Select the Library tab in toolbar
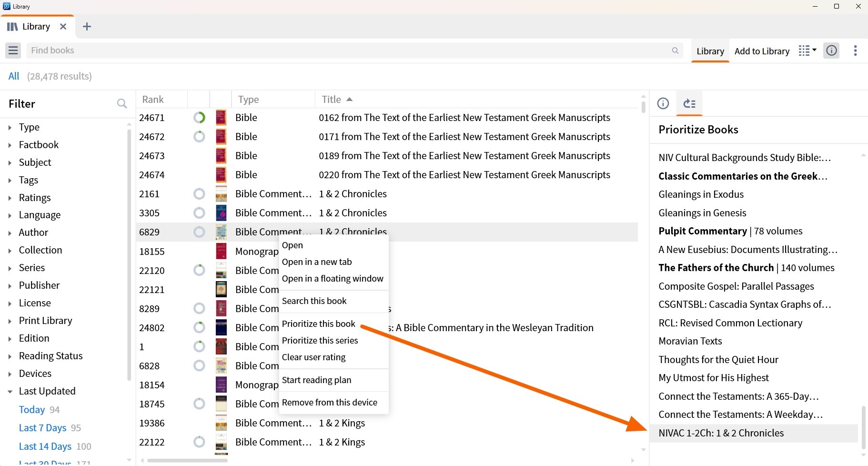868x466 pixels. pos(710,51)
